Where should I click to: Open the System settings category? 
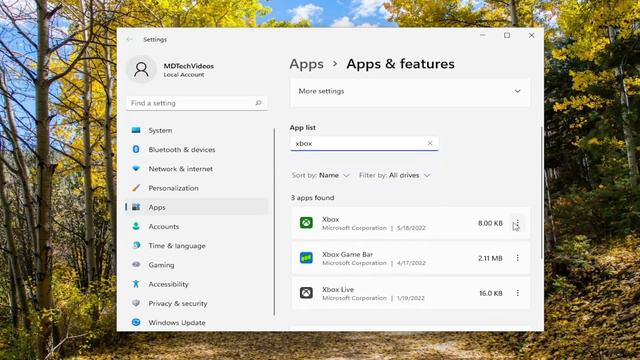pos(196,130)
